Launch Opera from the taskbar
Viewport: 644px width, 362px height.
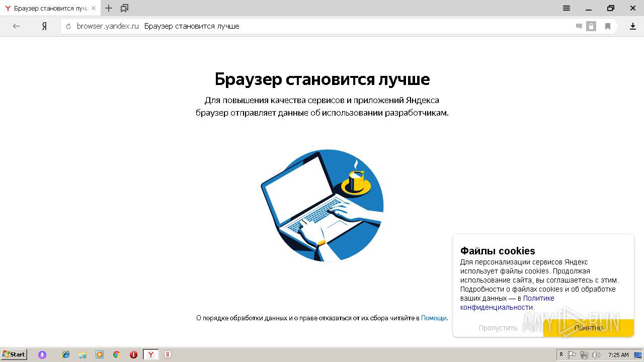(133, 354)
